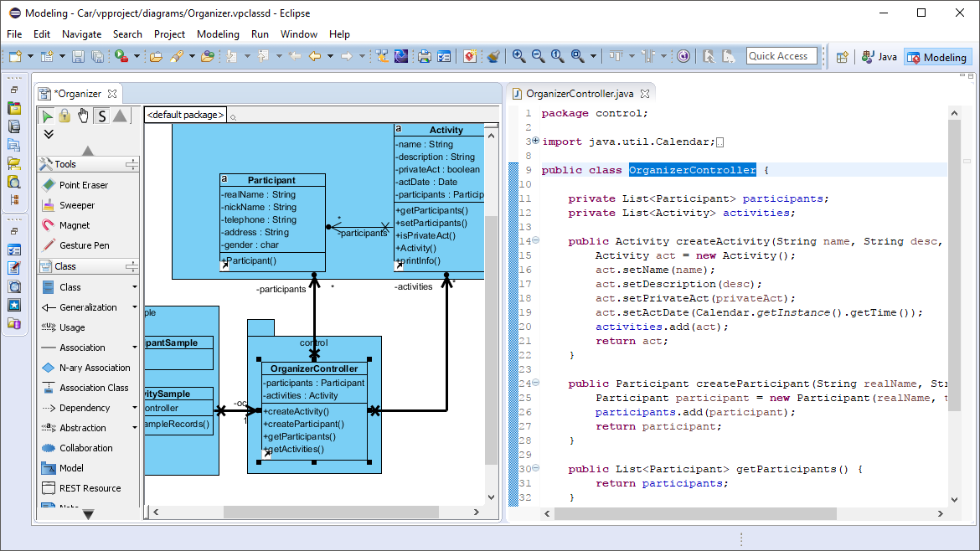Click the code editor horizontal scrollbar thumb

pos(695,513)
